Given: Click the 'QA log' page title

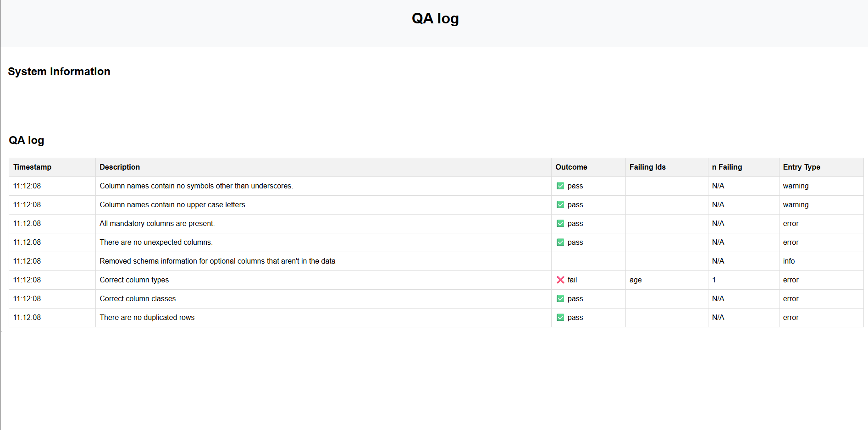Looking at the screenshot, I should [x=435, y=18].
